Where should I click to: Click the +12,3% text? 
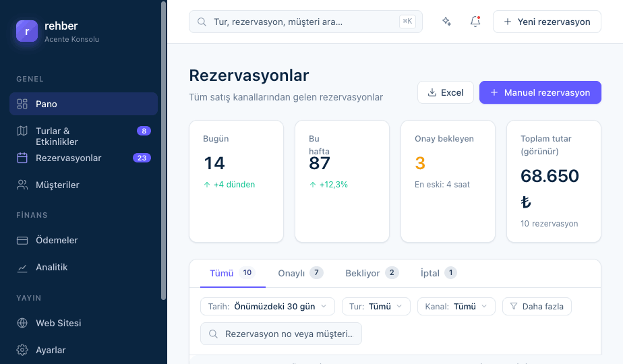tap(333, 185)
